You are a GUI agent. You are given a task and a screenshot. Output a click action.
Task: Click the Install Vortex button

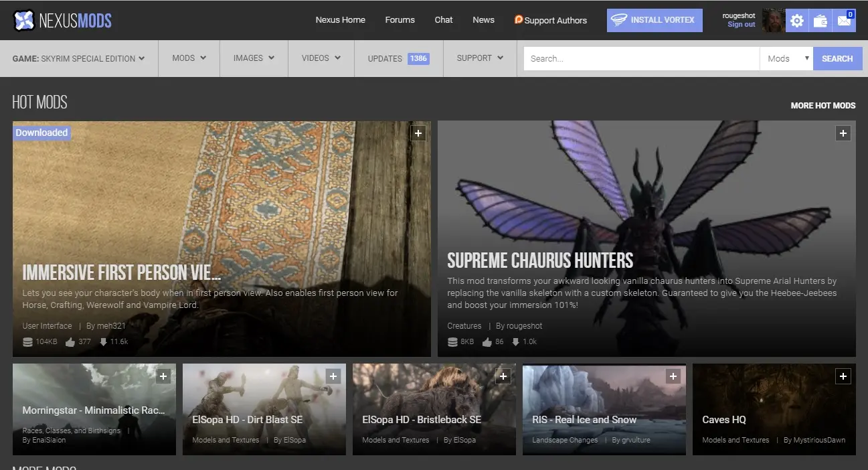[x=655, y=20]
